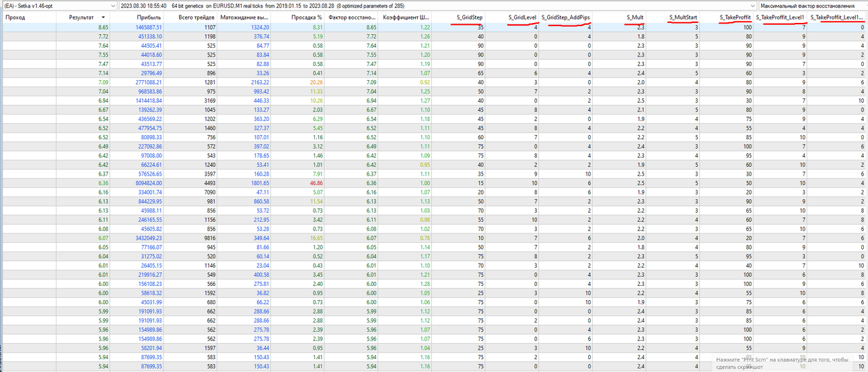Click the total trades cell 7090

(x=209, y=191)
